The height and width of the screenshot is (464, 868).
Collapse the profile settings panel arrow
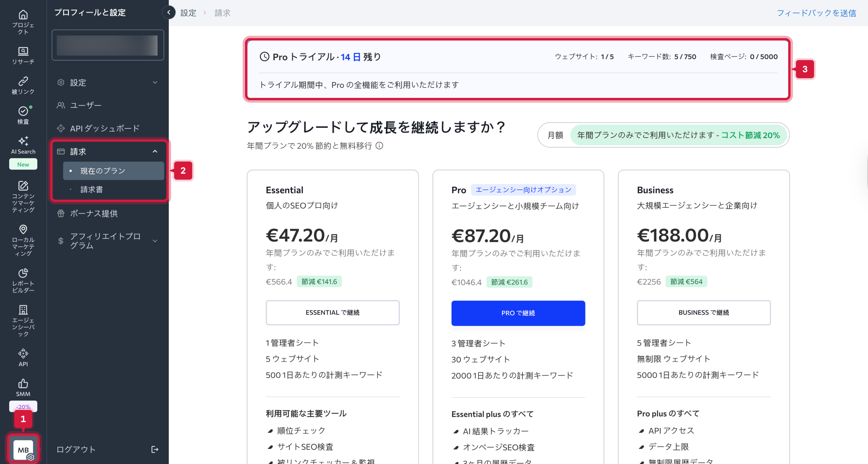[169, 12]
